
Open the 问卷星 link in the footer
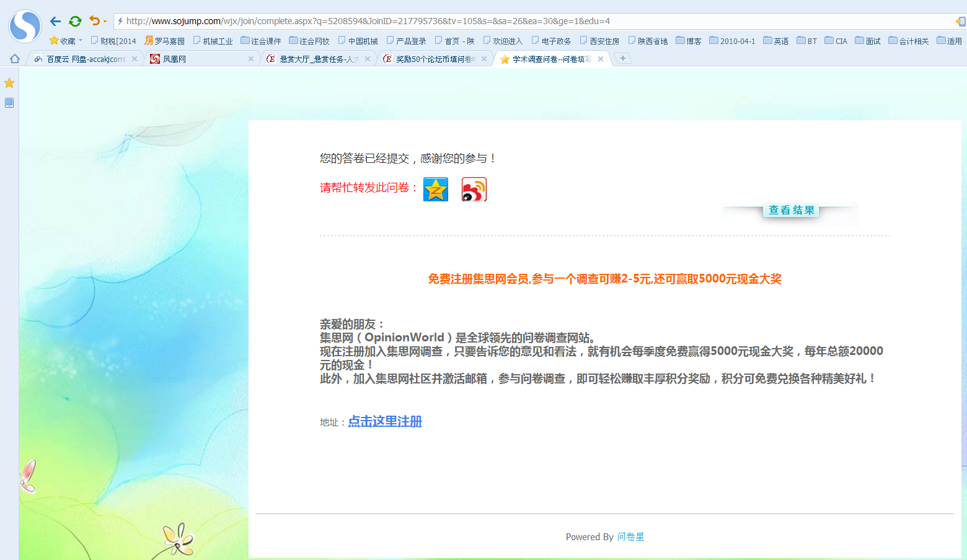[x=630, y=537]
